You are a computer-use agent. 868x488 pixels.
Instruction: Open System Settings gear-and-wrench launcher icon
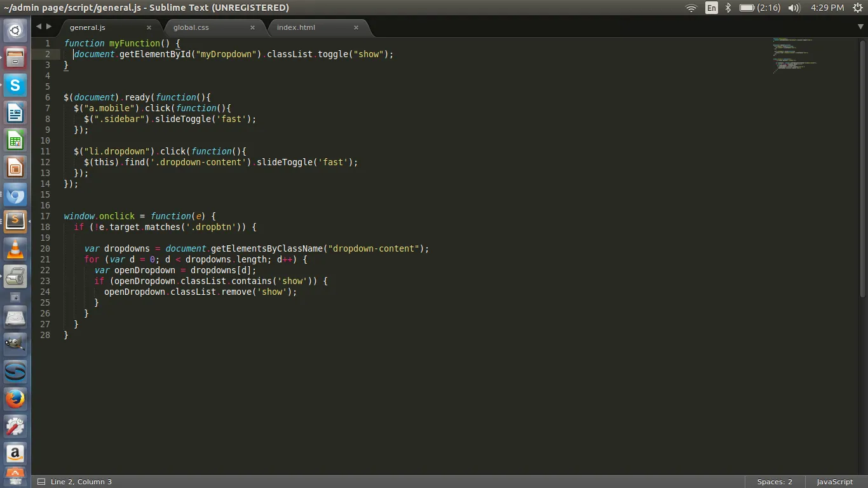tap(15, 426)
